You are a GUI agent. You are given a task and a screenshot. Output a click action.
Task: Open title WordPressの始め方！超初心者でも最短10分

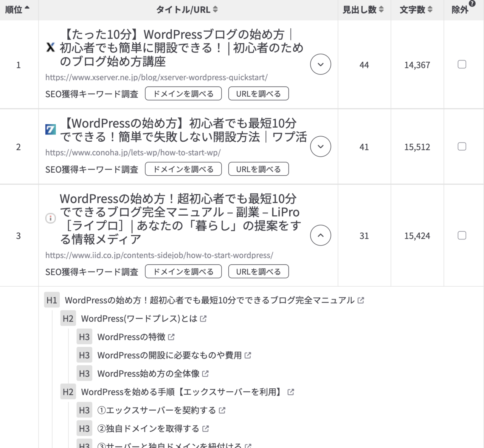click(181, 219)
